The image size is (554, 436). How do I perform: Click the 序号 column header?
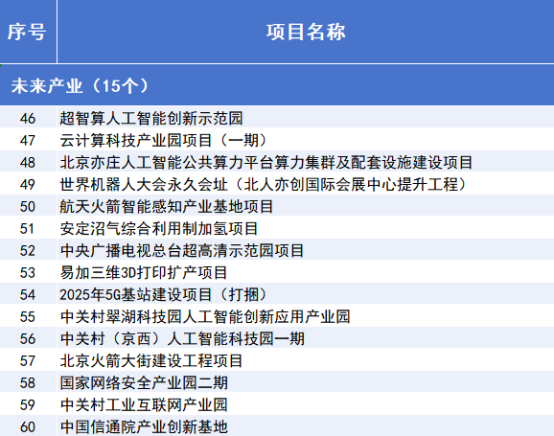click(28, 32)
